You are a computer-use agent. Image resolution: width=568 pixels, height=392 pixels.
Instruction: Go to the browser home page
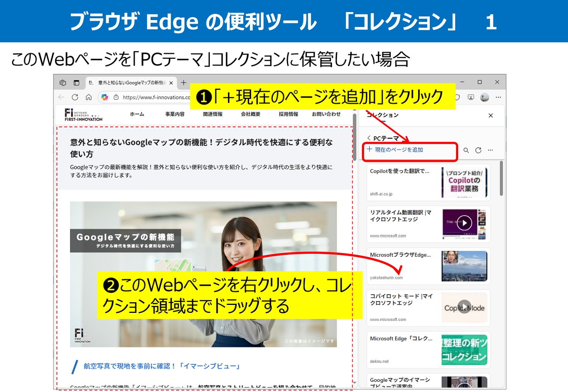pos(89,97)
